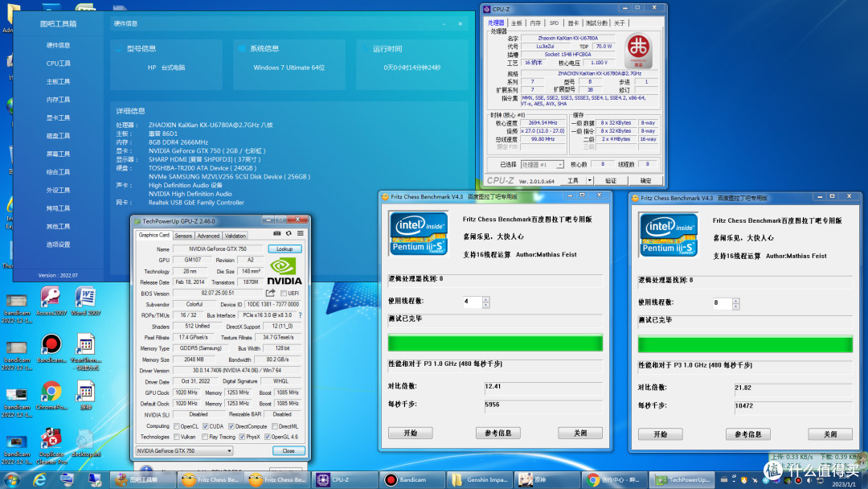Select 显卡工具 in the toolbox sidebar
The image size is (868, 489).
tap(58, 118)
